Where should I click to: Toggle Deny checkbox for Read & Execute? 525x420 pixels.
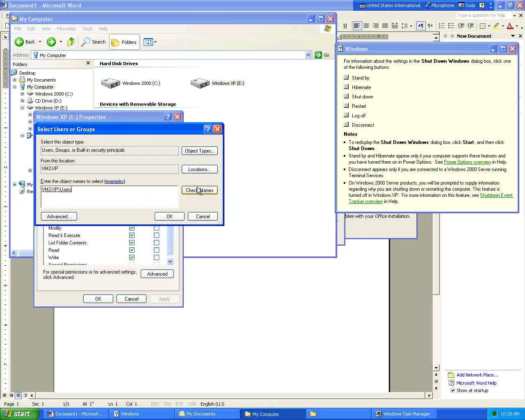[x=156, y=235]
